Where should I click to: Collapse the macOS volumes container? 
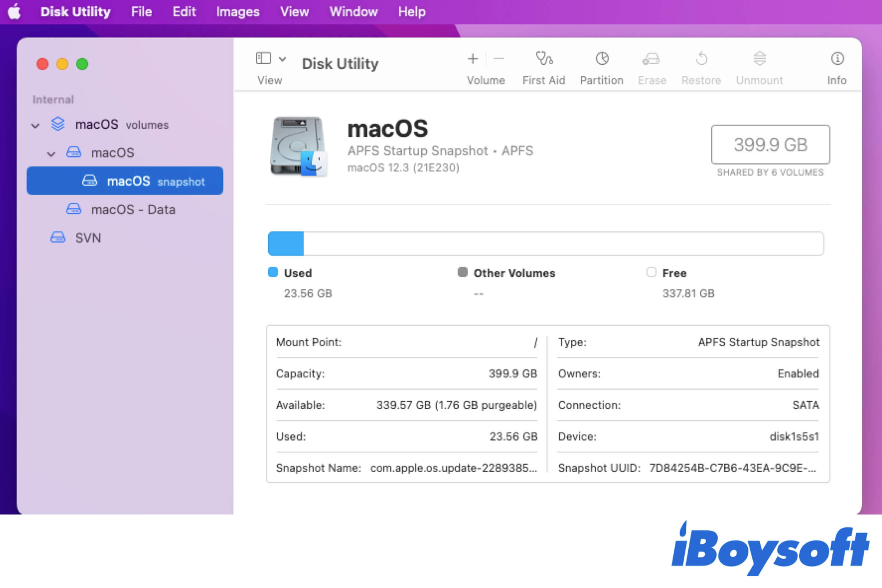[35, 126]
